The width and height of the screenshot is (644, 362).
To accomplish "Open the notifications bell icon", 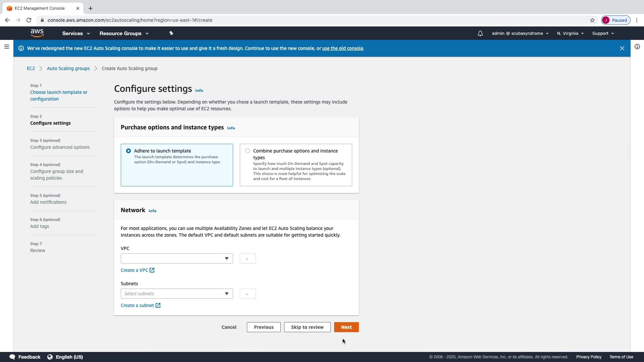I will (480, 34).
